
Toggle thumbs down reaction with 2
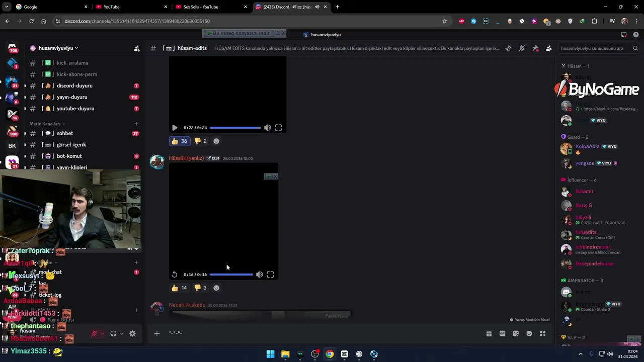201,141
